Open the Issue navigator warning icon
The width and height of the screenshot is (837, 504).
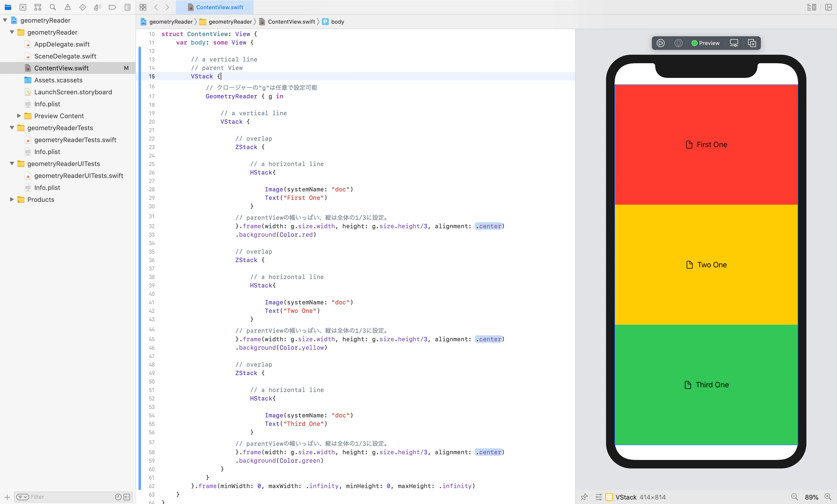(68, 7)
